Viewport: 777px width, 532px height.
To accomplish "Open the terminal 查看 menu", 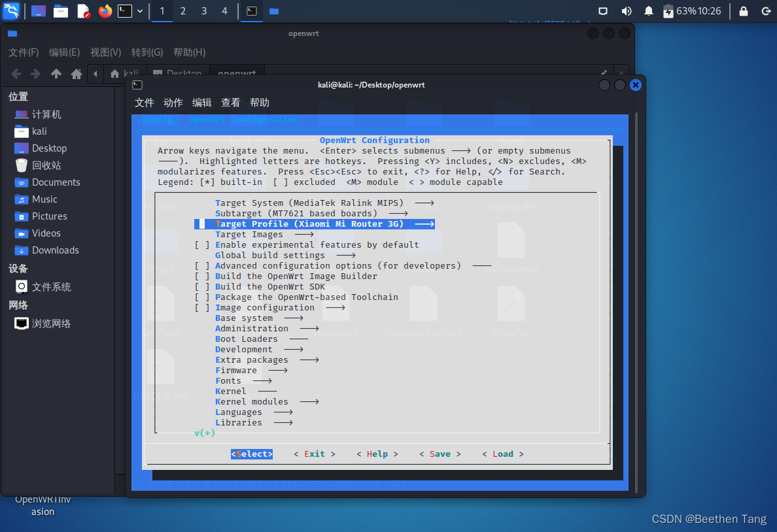I will (230, 103).
